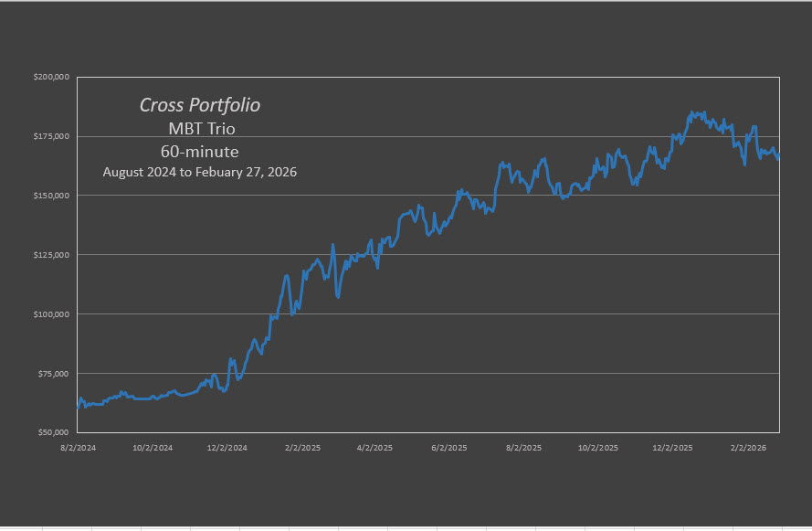Click the $50,000 y-axis label
The width and height of the screenshot is (812, 531).
coord(53,432)
